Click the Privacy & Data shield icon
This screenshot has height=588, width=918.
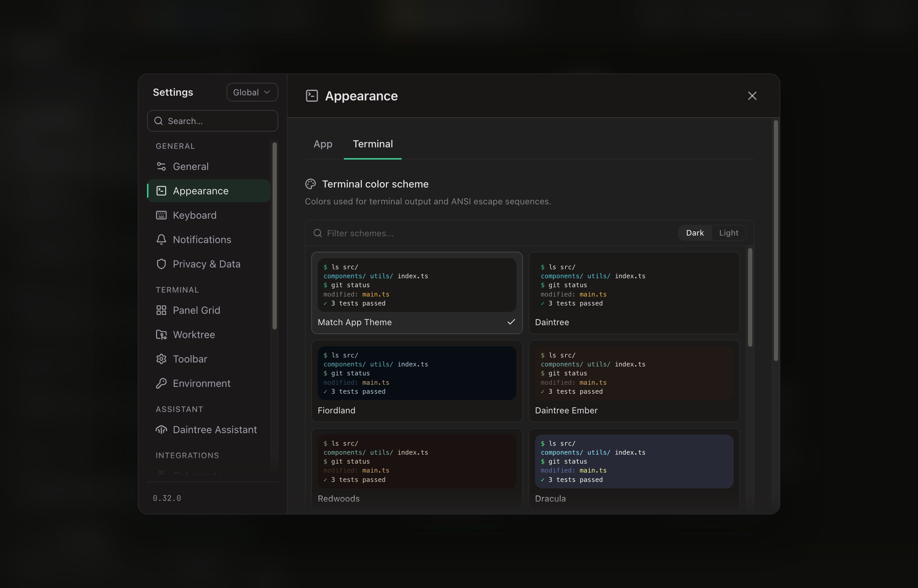[x=161, y=264]
